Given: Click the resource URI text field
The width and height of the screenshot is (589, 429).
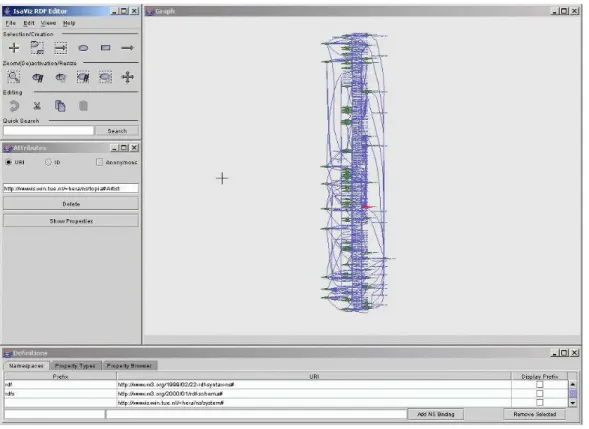Looking at the screenshot, I should (71, 188).
